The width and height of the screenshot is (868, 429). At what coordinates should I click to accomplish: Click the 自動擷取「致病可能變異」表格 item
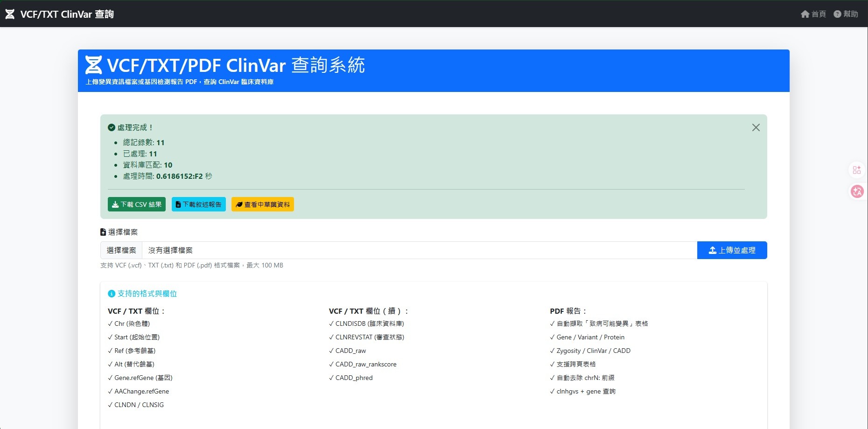tap(599, 324)
